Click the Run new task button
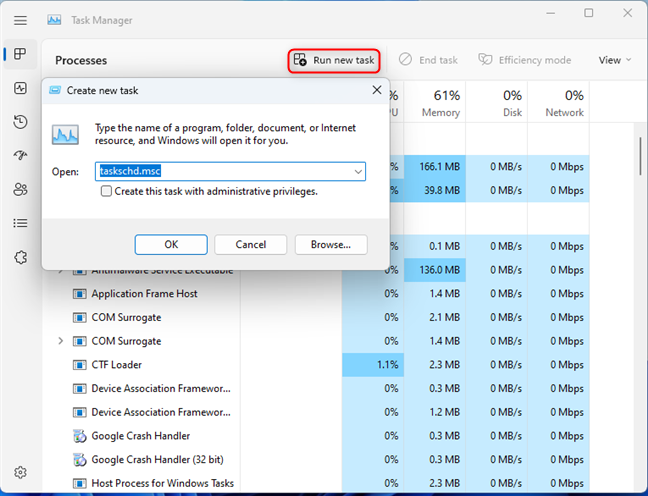 [x=334, y=60]
